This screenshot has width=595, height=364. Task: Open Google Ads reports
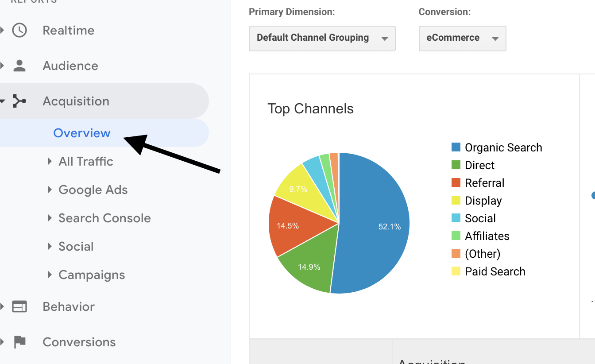tap(93, 190)
